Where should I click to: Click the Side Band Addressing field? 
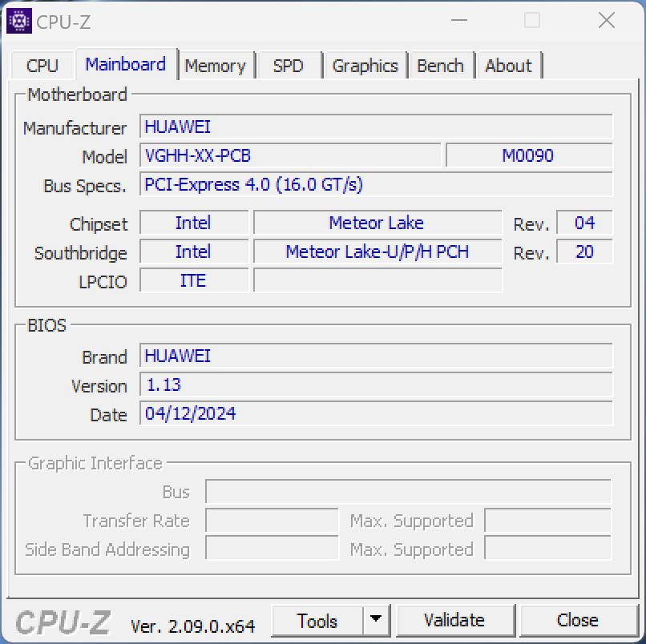272,548
